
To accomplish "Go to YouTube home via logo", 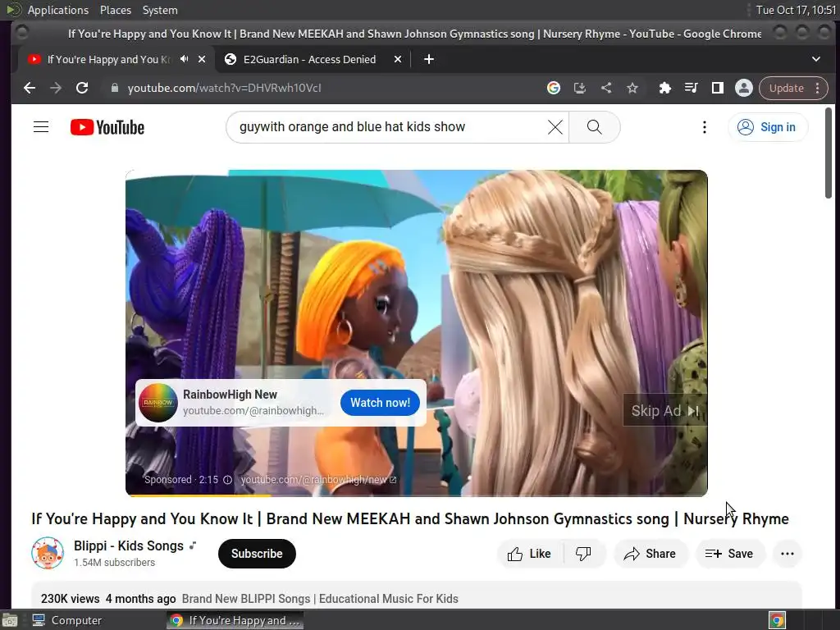I will (107, 127).
